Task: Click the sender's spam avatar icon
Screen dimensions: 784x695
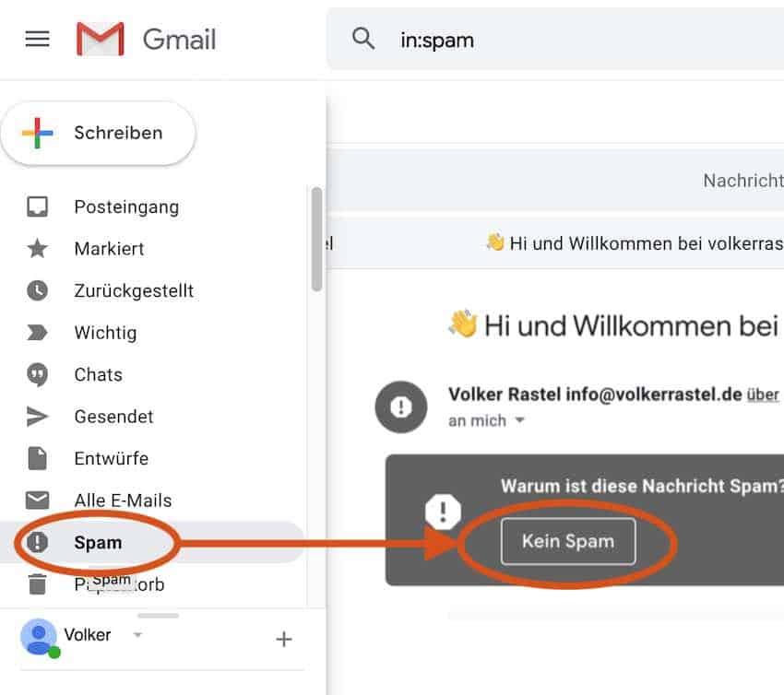Action: tap(401, 407)
